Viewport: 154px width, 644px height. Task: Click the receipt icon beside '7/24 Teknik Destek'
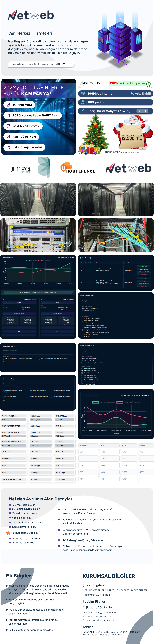tap(8, 126)
